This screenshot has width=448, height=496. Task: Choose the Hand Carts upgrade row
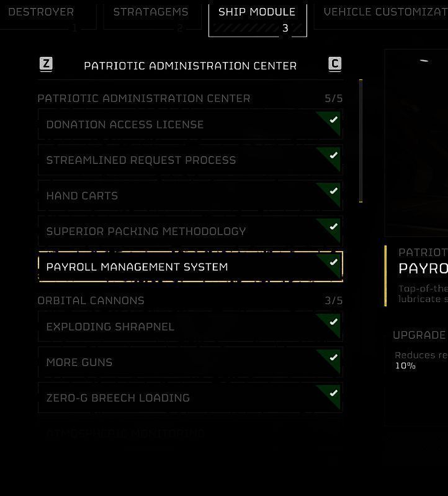(180, 196)
